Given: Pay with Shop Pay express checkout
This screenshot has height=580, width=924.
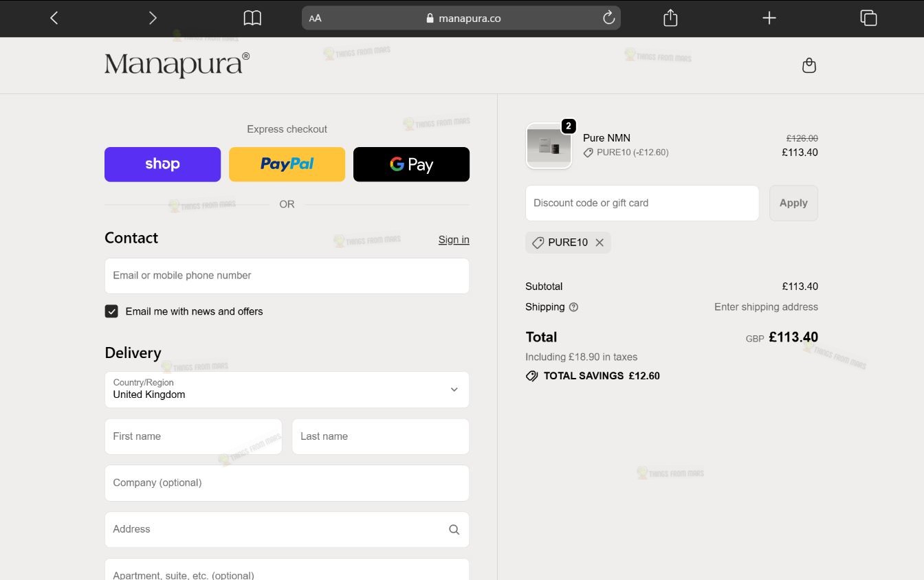Looking at the screenshot, I should click(162, 164).
